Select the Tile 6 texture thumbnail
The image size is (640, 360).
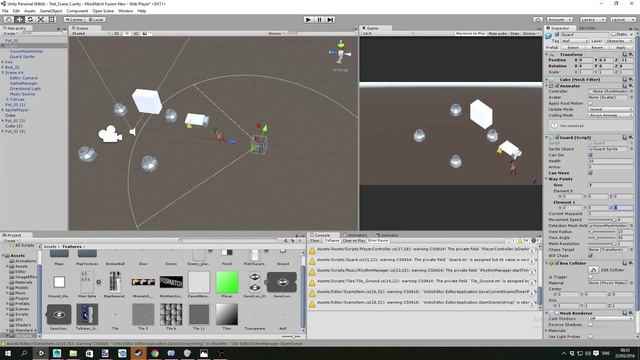point(171,314)
